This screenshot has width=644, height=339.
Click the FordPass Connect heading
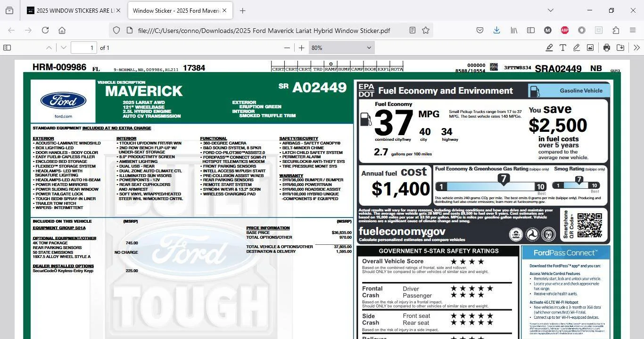[565, 253]
